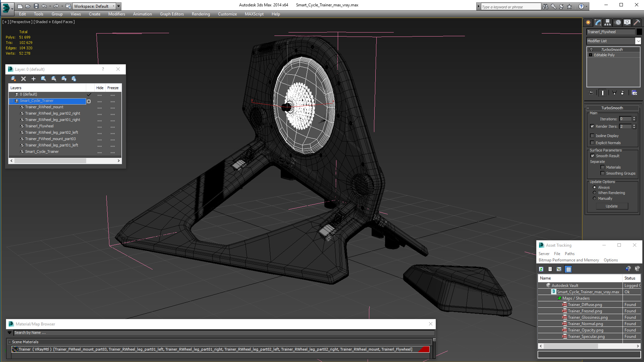Toggle TurboSmooth lightbulb in modifier stack
The height and width of the screenshot is (362, 644).
pyautogui.click(x=591, y=50)
